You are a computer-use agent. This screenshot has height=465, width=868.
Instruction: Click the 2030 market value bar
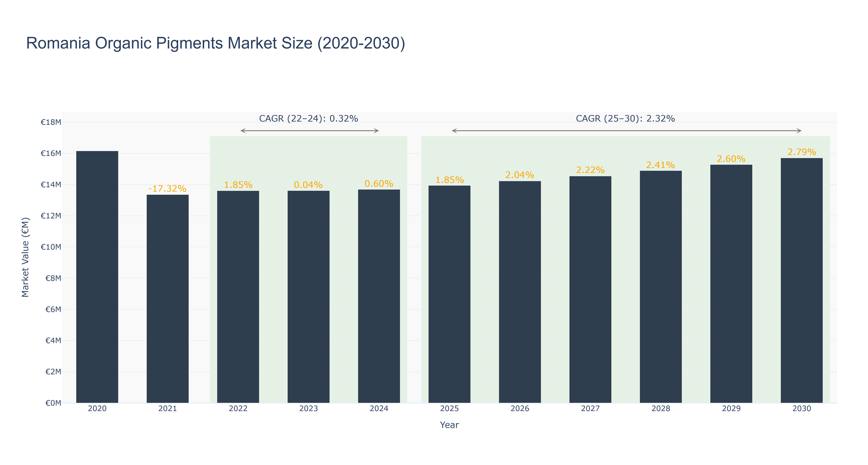tap(802, 280)
